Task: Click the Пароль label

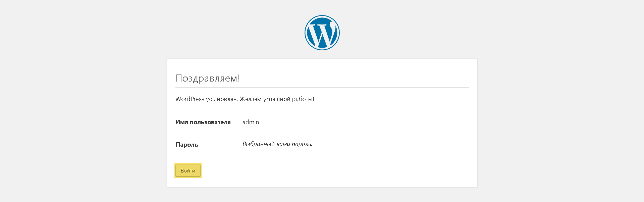Action: click(186, 145)
